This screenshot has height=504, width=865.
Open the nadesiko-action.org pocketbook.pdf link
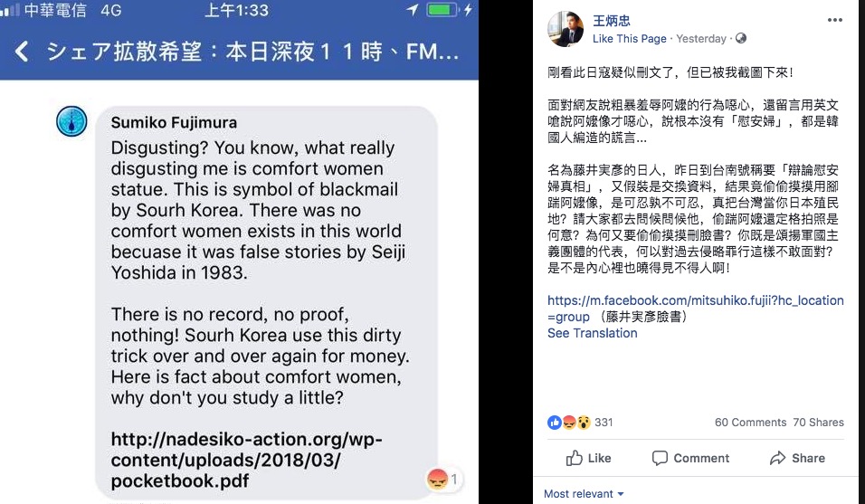[247, 460]
